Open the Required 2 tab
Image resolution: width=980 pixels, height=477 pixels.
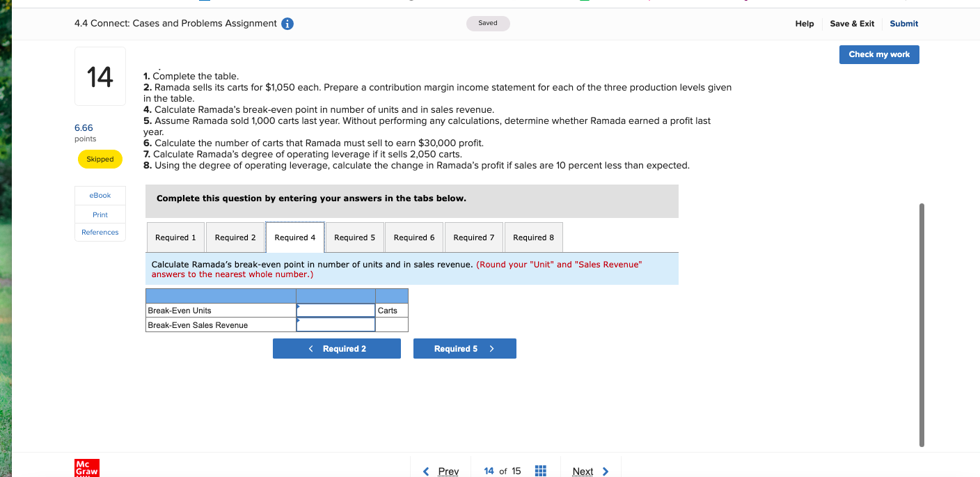235,237
